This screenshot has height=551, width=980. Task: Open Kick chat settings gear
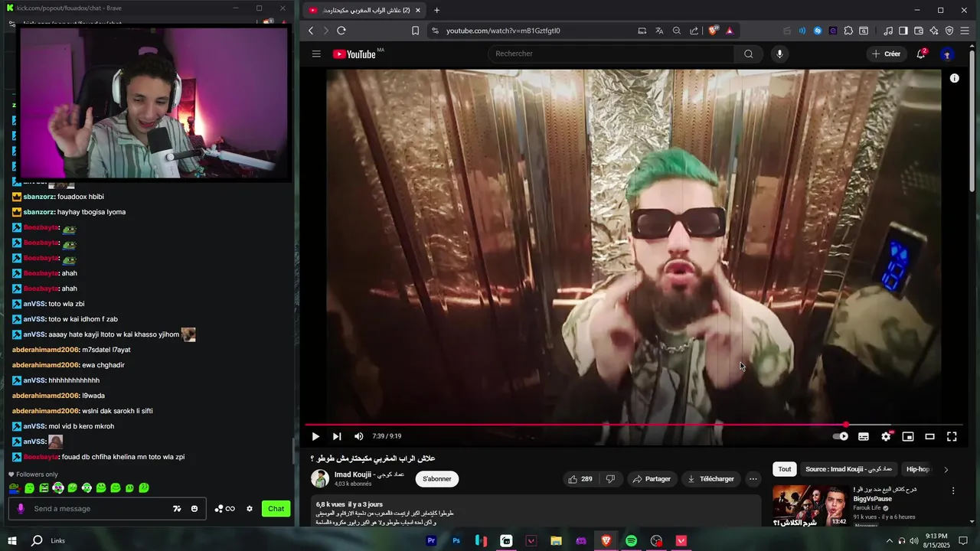pyautogui.click(x=249, y=509)
